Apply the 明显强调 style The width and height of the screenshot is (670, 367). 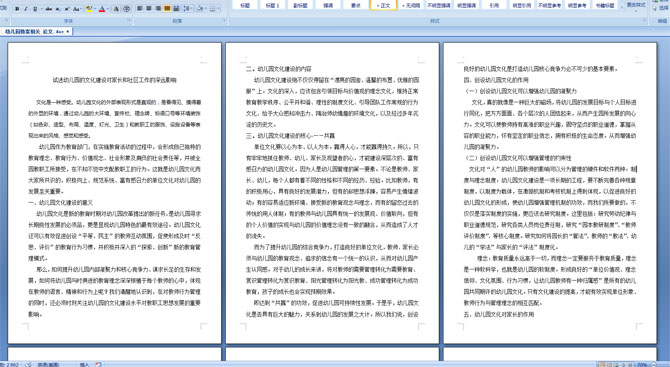point(466,5)
